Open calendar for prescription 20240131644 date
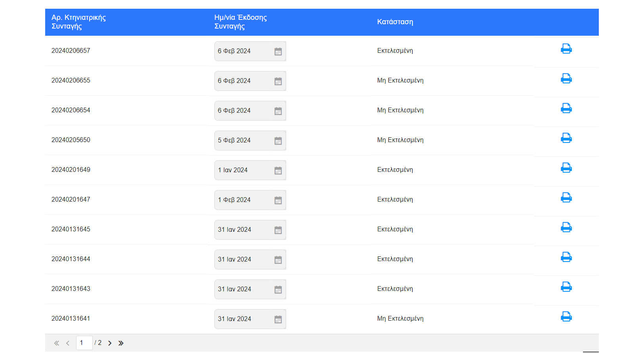This screenshot has height=354, width=644. click(x=278, y=260)
